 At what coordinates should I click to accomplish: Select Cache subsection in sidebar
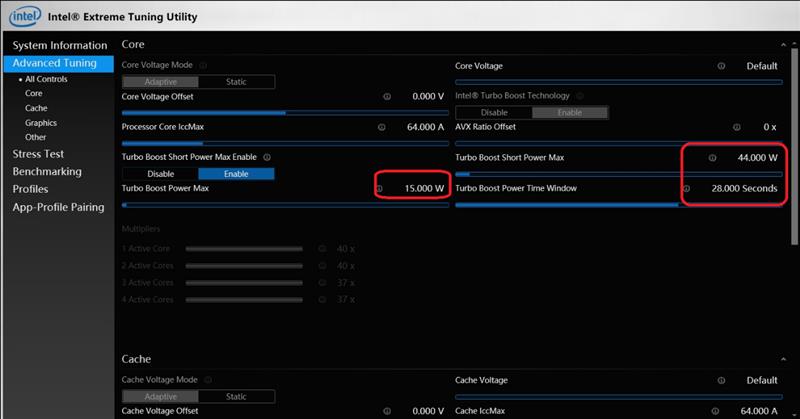(36, 108)
